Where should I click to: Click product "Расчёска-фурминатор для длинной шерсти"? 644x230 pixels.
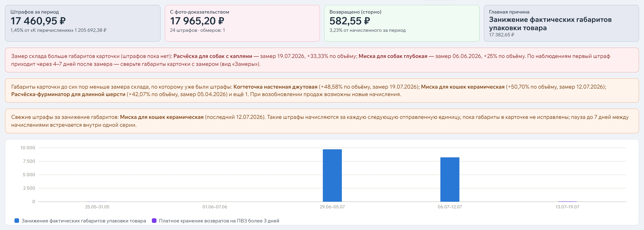tap(68, 94)
